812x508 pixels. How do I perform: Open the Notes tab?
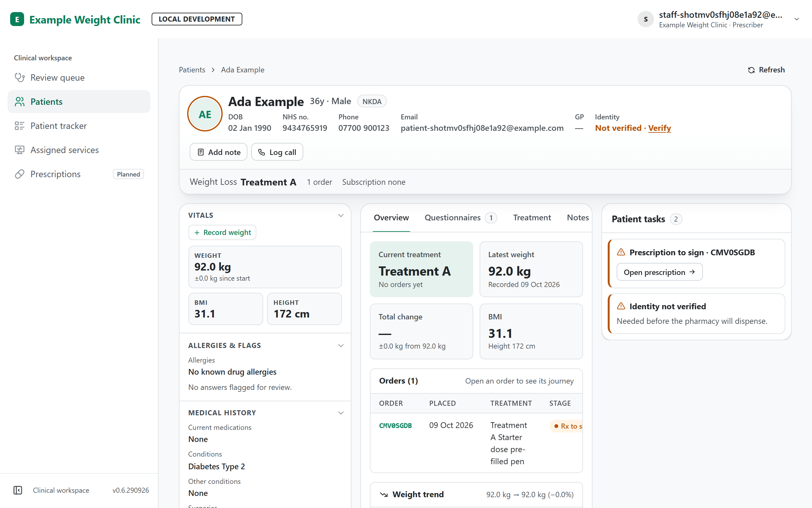point(578,218)
